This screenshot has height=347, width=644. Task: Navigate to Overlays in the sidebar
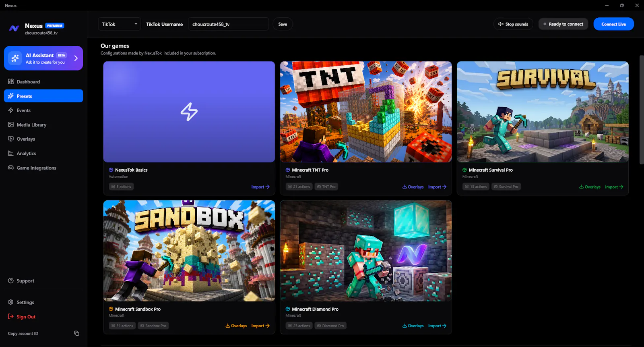[x=43, y=139]
